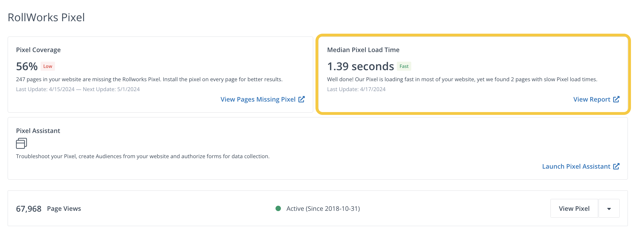Screen dimensions: 644x236
Task: Click the 56% coverage value
Action: [27, 66]
